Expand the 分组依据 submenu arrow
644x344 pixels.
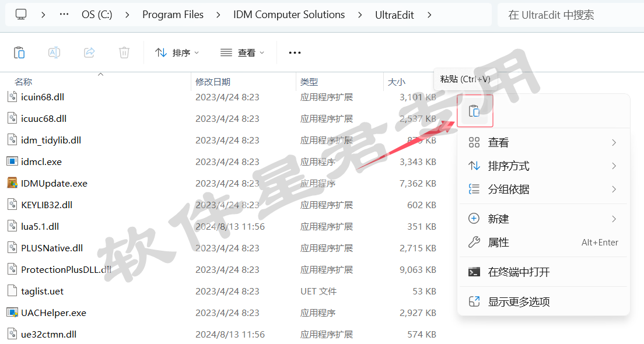coord(614,189)
